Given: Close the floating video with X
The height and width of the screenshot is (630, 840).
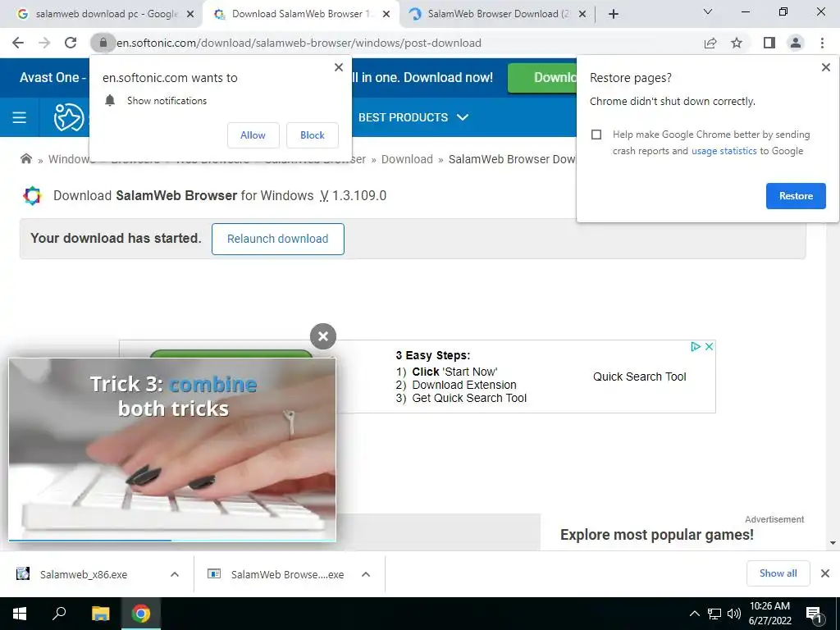Looking at the screenshot, I should [x=323, y=336].
